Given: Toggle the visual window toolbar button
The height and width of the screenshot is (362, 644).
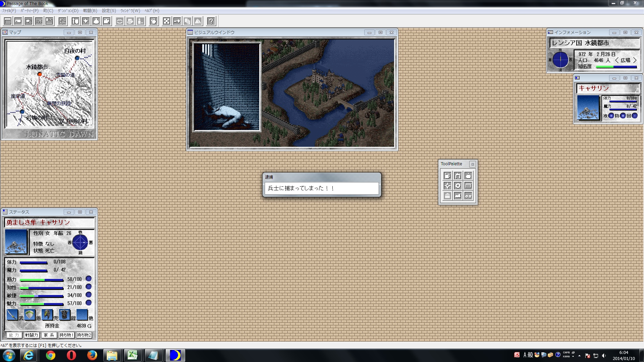Looking at the screenshot, I should [7, 21].
